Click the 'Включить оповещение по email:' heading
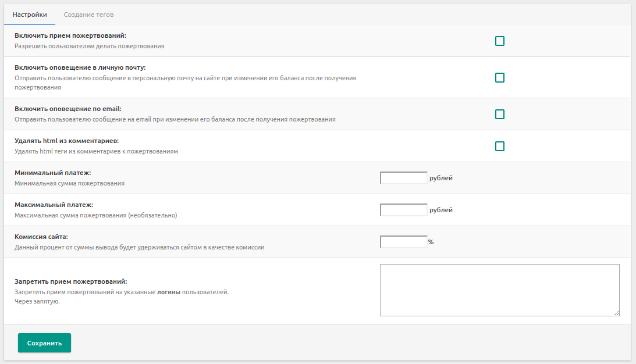 [x=68, y=109]
